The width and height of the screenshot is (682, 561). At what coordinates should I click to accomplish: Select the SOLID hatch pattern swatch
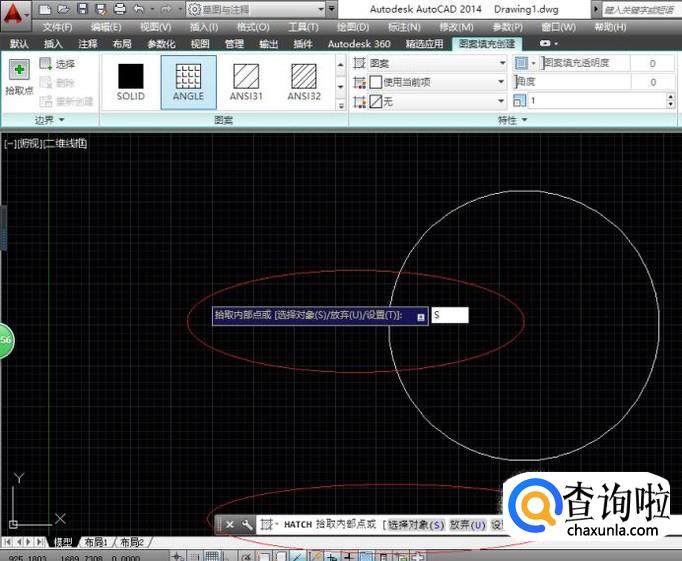[x=131, y=80]
